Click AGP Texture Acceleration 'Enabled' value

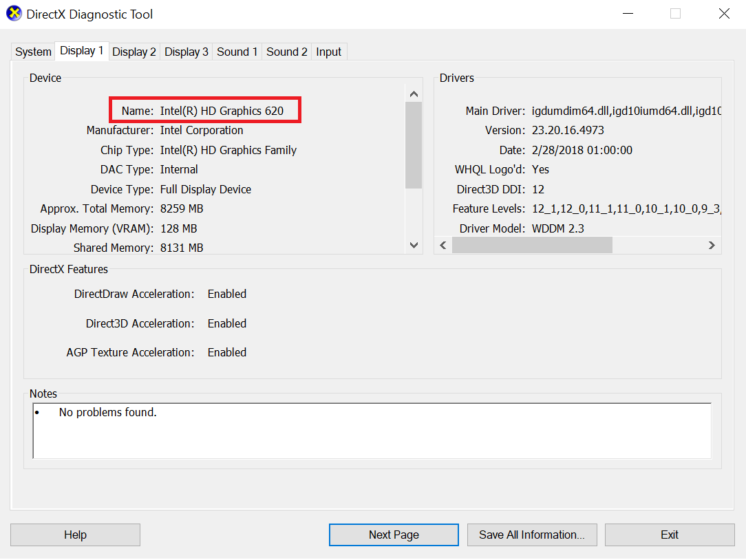[x=227, y=352]
